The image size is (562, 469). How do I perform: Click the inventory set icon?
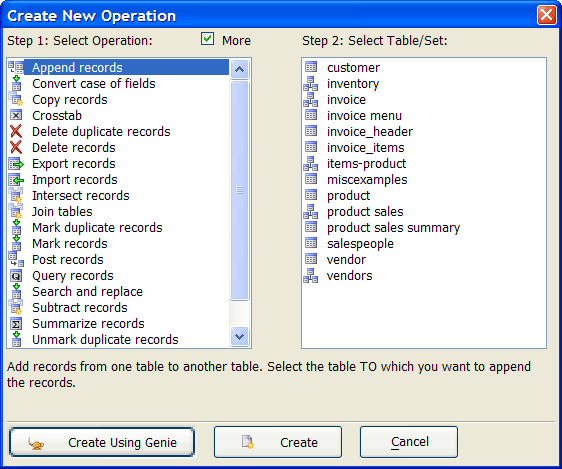click(x=310, y=83)
